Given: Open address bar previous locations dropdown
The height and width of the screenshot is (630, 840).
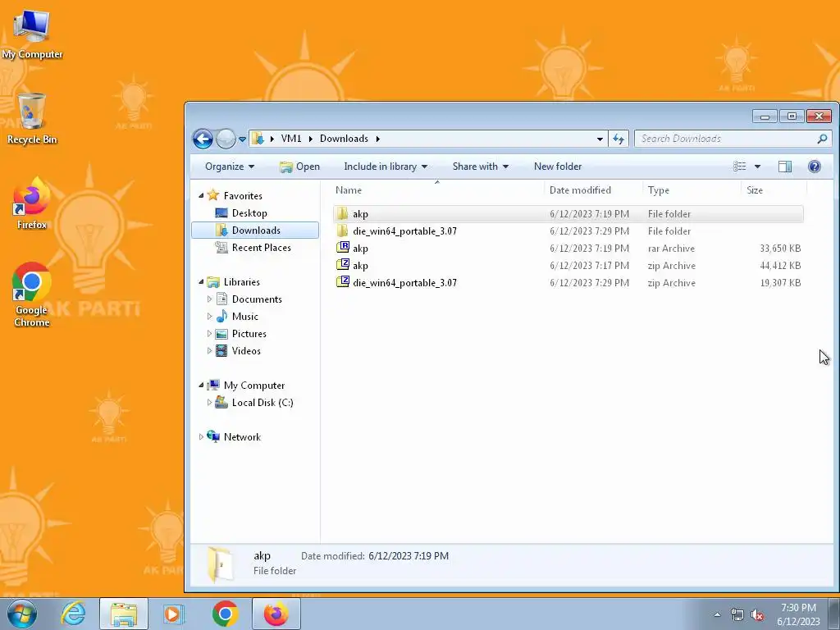Looking at the screenshot, I should 600,139.
